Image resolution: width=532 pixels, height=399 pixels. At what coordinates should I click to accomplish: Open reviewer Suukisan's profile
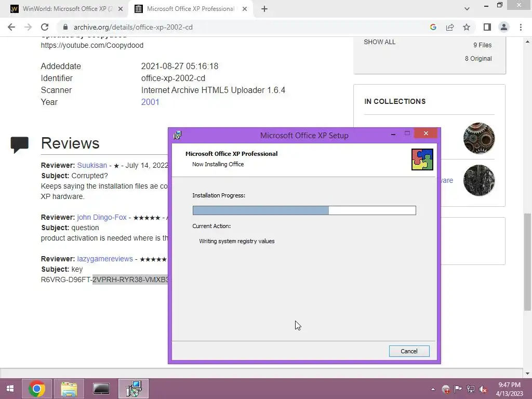tap(92, 165)
